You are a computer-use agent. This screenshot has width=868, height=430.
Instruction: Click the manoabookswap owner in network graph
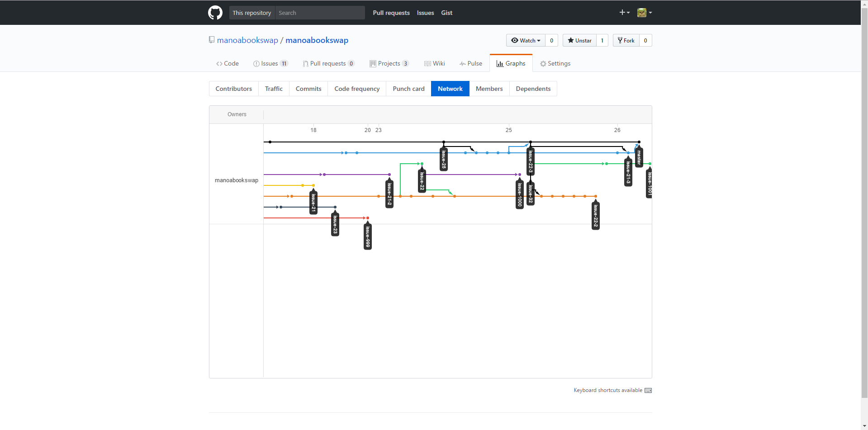pos(237,180)
